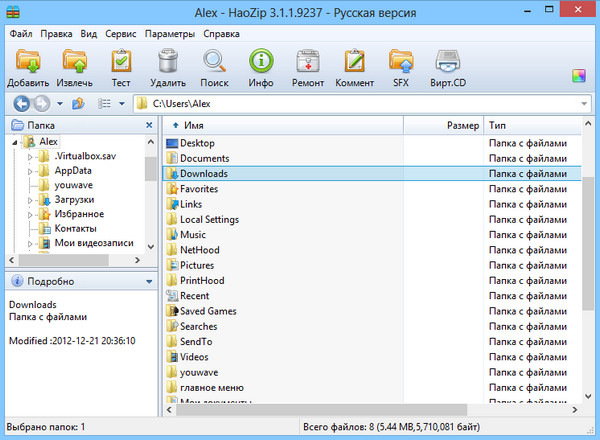Open the view mode dropdown arrow
This screenshot has width=600, height=440.
tap(121, 103)
